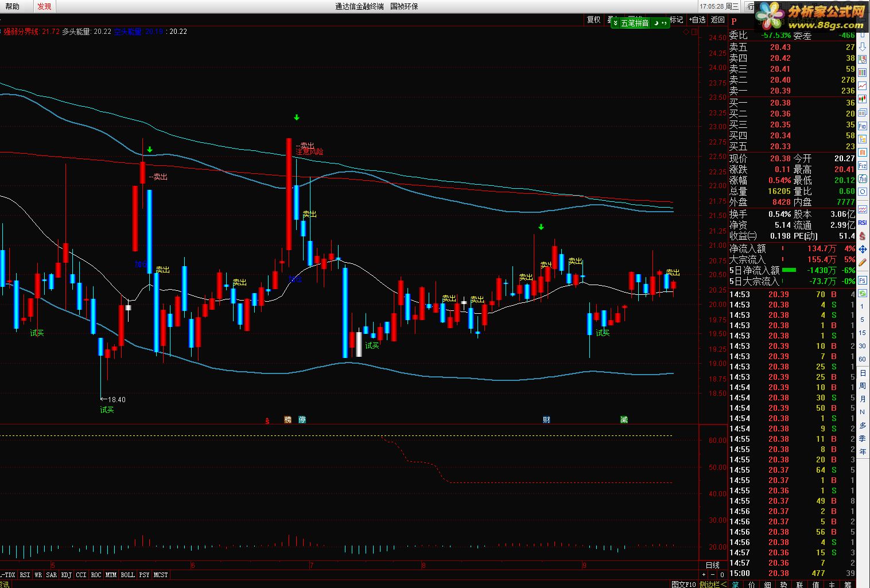Screen dimensions: 870x588
Task: Select the 筹 chip distribution tab
Action: point(848,585)
